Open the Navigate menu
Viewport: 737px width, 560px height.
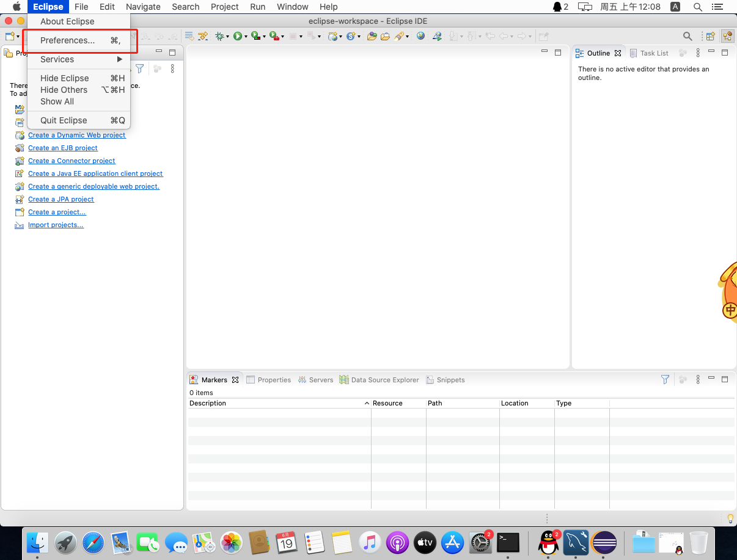point(143,7)
